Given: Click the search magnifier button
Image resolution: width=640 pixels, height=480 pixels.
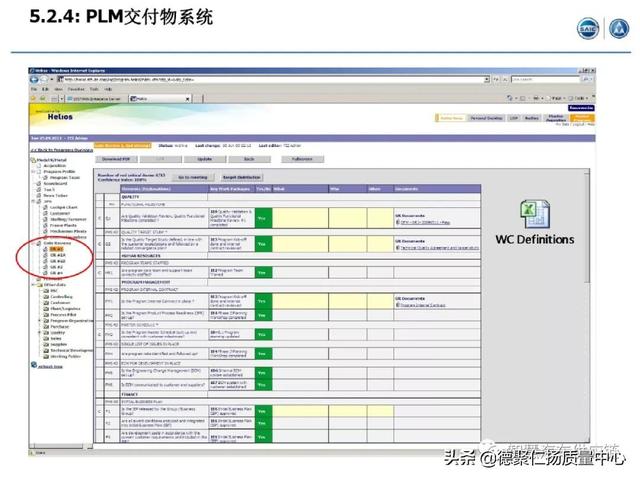Looking at the screenshot, I should tap(586, 79).
